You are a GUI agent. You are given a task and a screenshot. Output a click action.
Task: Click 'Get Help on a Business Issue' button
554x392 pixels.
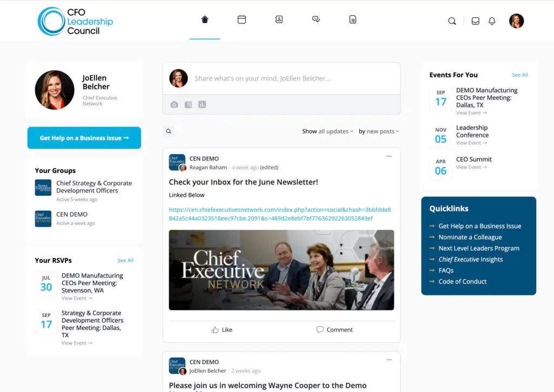(x=84, y=138)
